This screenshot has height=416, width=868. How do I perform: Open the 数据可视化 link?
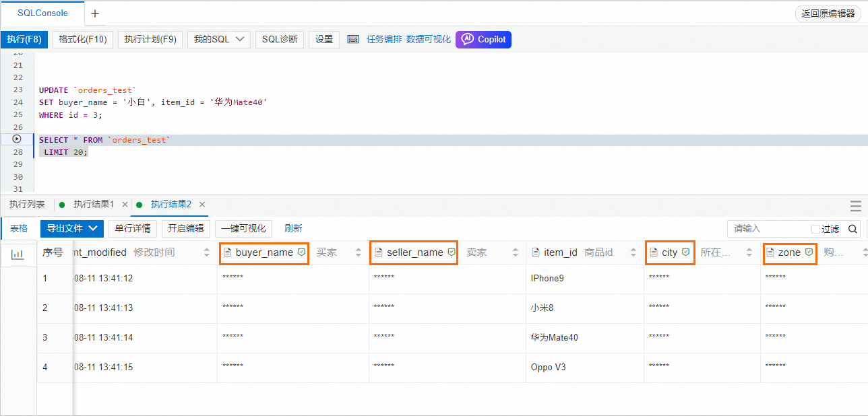(x=429, y=40)
